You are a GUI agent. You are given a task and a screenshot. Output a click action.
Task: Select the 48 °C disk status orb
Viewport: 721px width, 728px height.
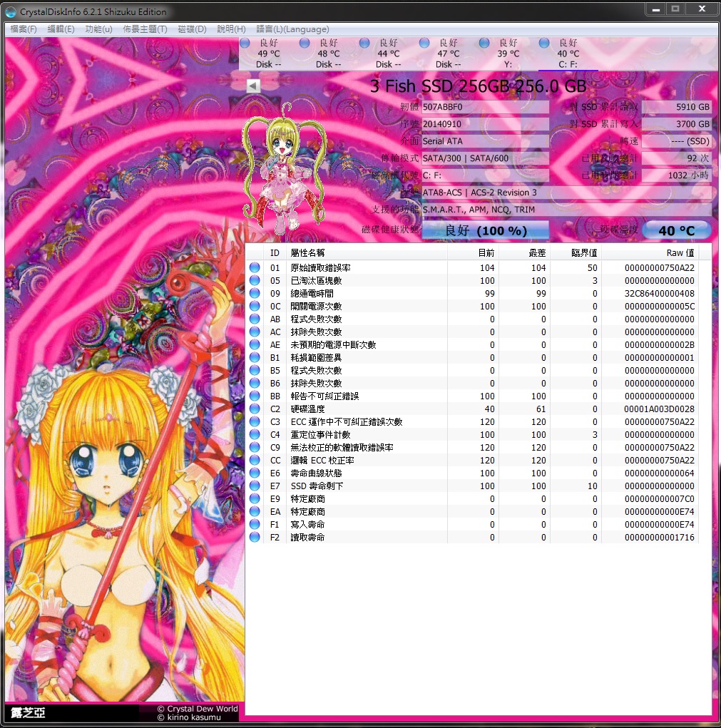(x=305, y=43)
